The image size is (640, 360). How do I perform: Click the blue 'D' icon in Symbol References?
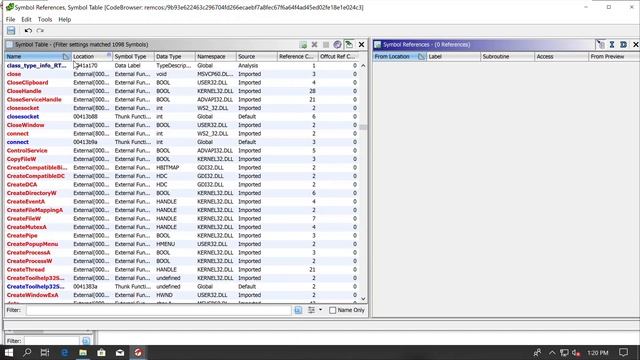coord(623,44)
